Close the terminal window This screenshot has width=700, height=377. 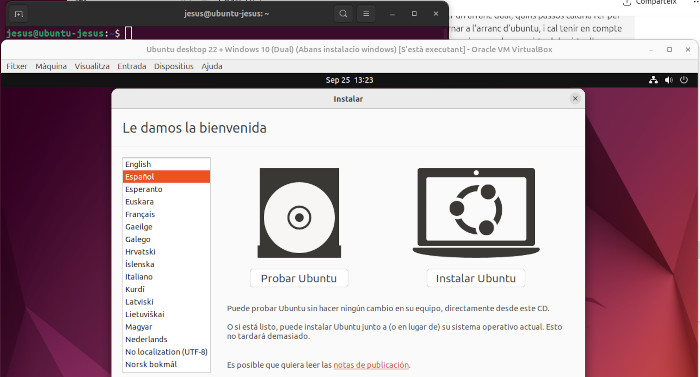436,14
